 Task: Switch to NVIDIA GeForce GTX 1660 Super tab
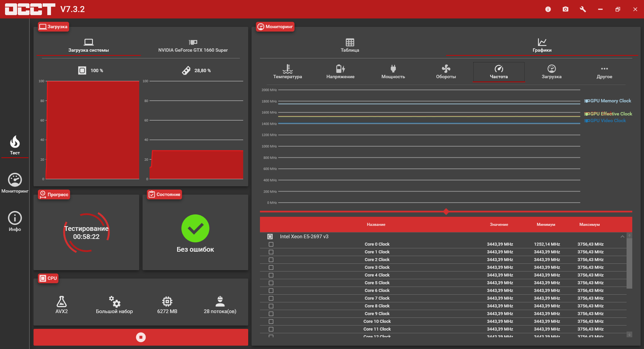click(x=193, y=46)
